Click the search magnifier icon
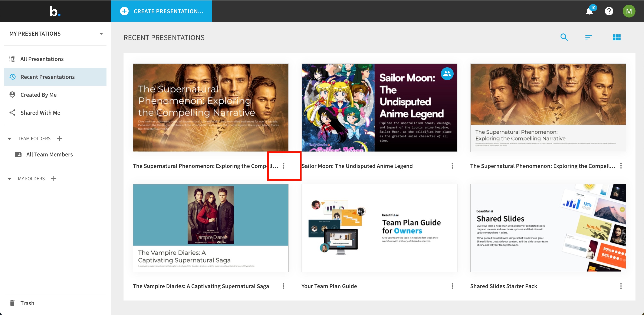Viewport: 644px width, 315px height. [x=564, y=37]
